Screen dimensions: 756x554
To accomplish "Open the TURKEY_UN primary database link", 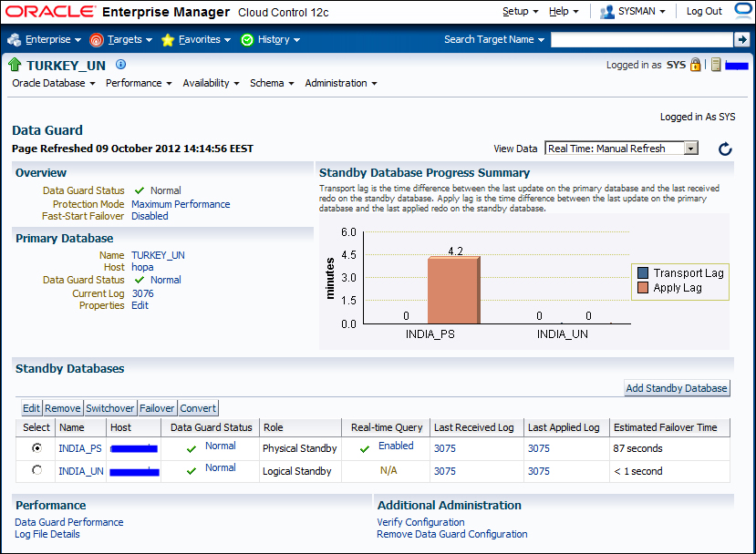I will pos(158,255).
